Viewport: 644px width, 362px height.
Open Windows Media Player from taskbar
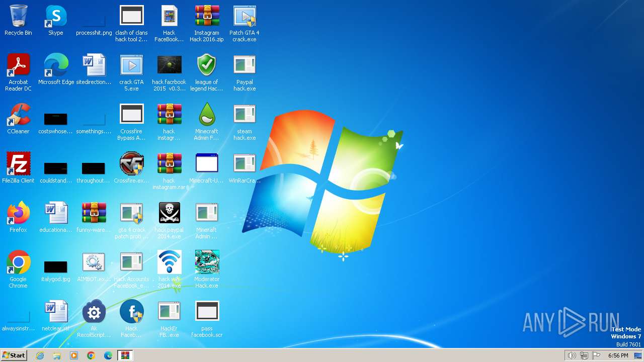pyautogui.click(x=74, y=355)
